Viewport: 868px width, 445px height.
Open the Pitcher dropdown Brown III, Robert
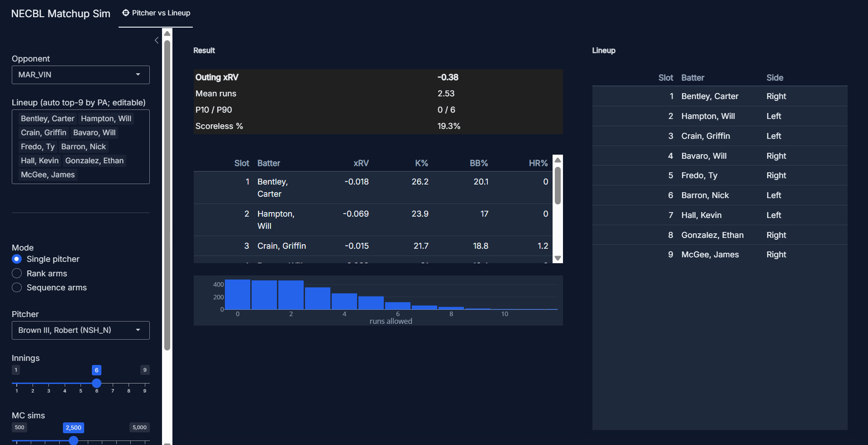click(81, 330)
